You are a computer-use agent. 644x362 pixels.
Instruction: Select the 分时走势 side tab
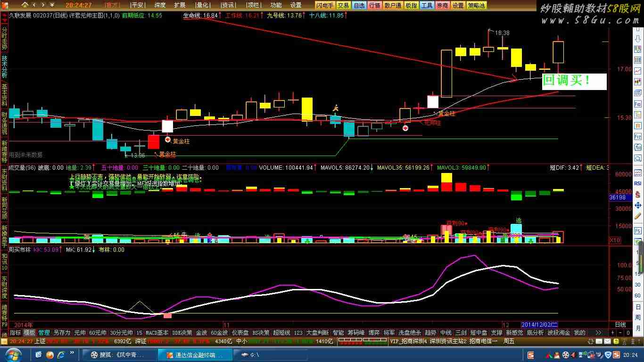pyautogui.click(x=4, y=38)
